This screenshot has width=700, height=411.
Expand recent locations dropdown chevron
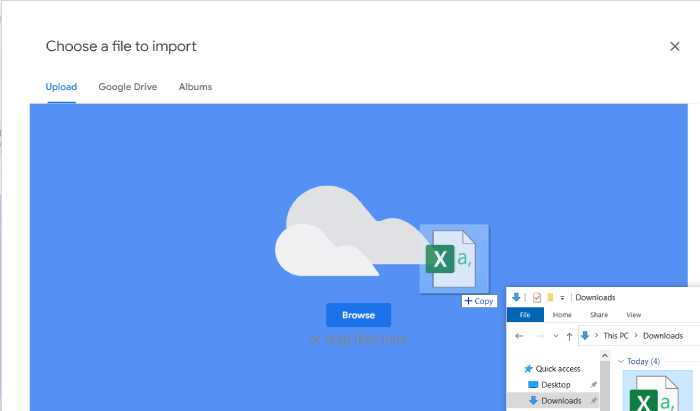click(x=554, y=336)
